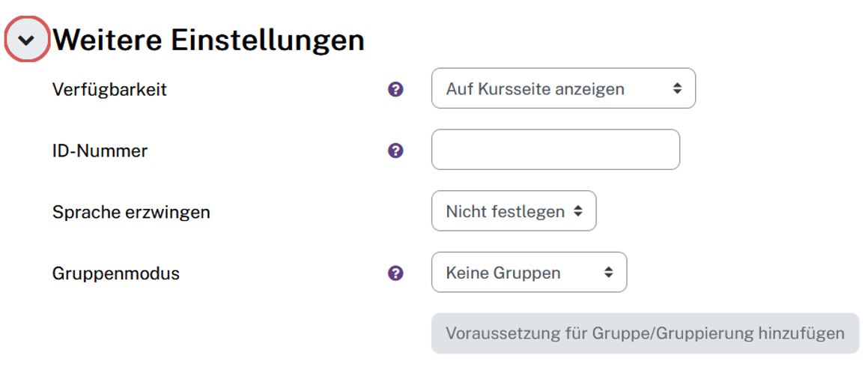
Task: Collapse the Weitere Einstellungen section chevron
Action: (x=27, y=40)
